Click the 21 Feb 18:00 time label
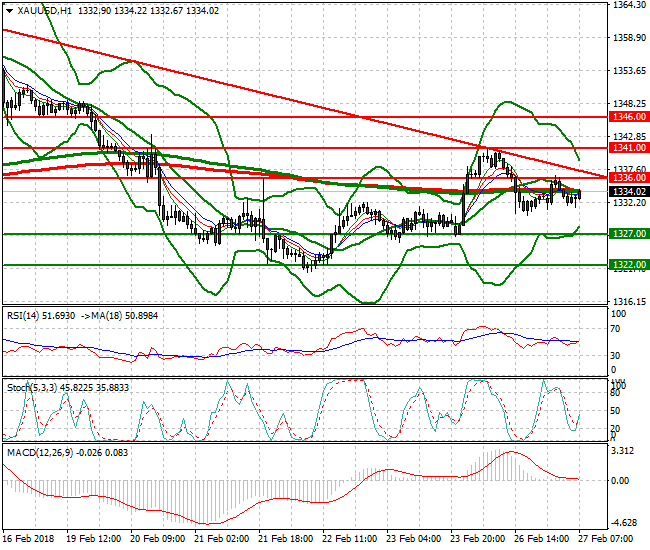This screenshot has height=550, width=650. [x=286, y=539]
